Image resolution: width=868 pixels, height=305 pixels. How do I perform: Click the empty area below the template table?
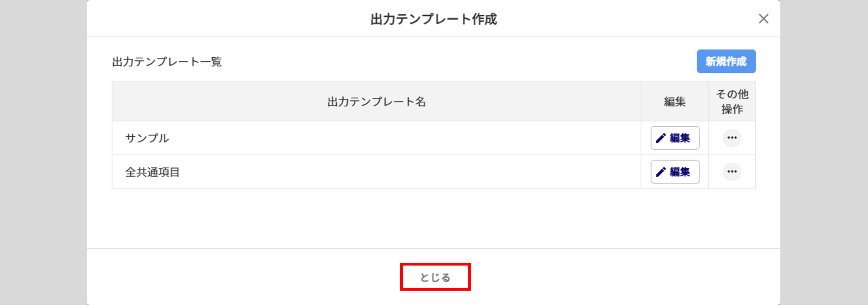coord(434,218)
